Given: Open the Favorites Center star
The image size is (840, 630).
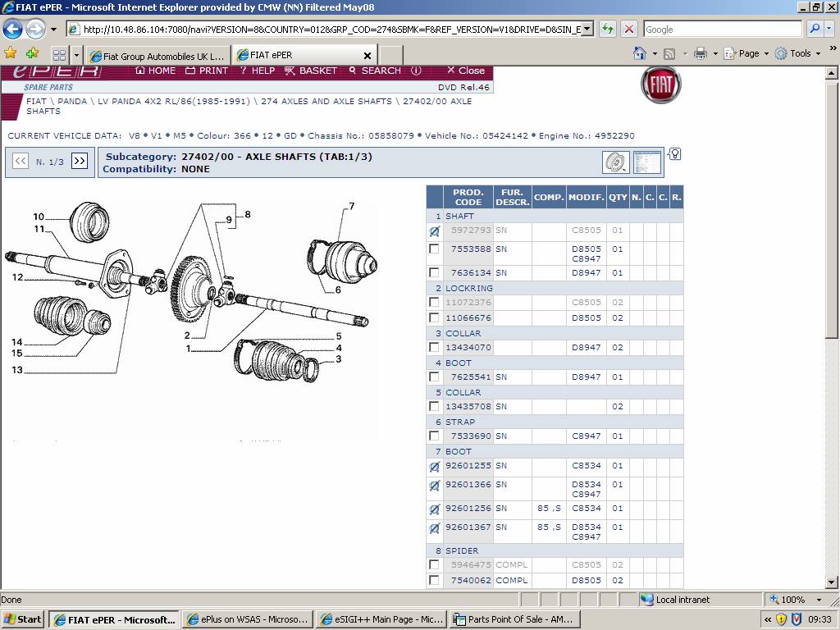Looking at the screenshot, I should [x=10, y=53].
